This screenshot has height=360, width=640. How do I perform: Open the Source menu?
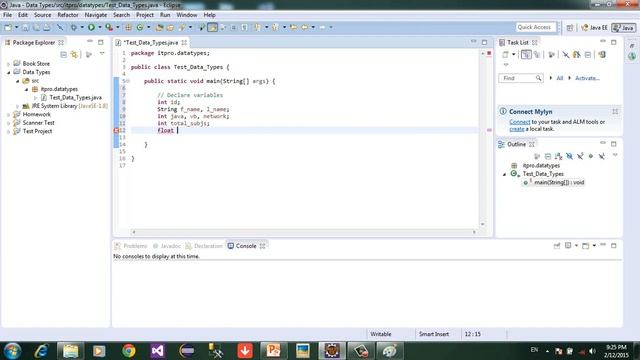(x=42, y=15)
